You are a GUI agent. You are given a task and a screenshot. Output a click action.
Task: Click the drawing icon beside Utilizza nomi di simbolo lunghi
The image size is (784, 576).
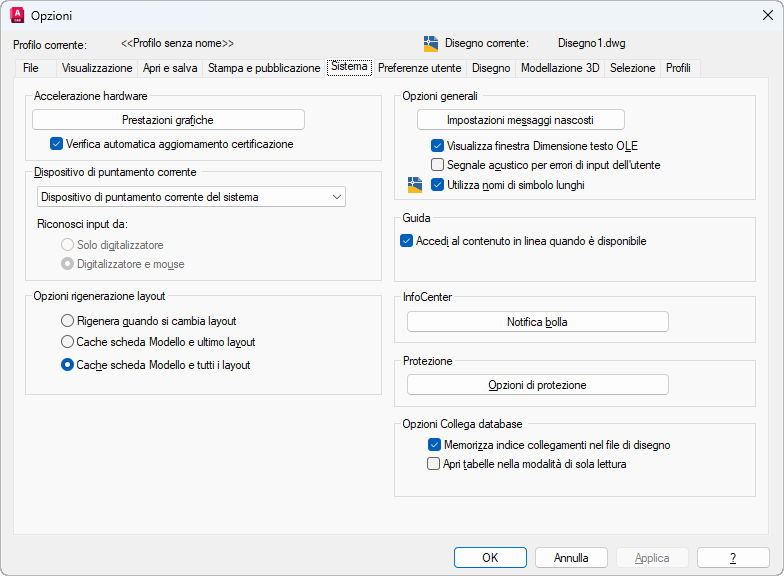(415, 185)
